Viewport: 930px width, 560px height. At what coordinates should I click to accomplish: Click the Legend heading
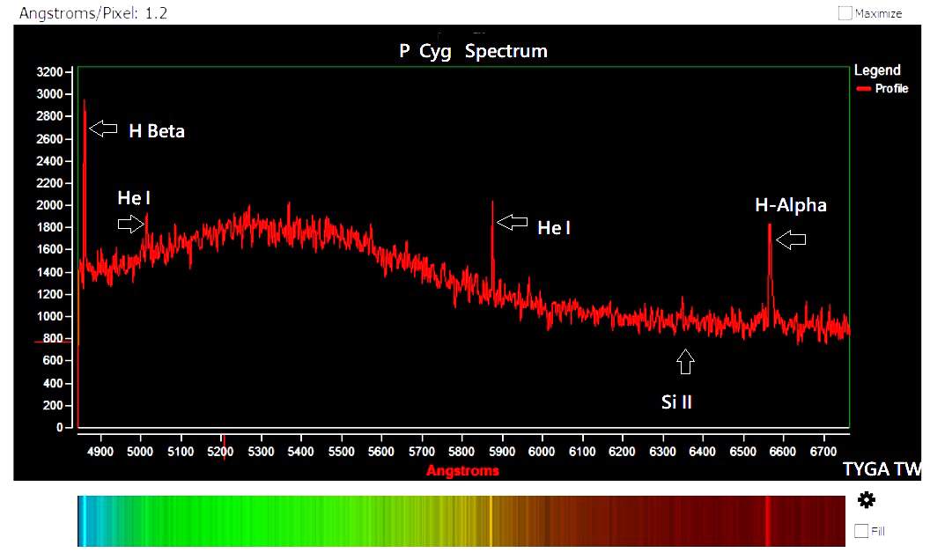877,70
